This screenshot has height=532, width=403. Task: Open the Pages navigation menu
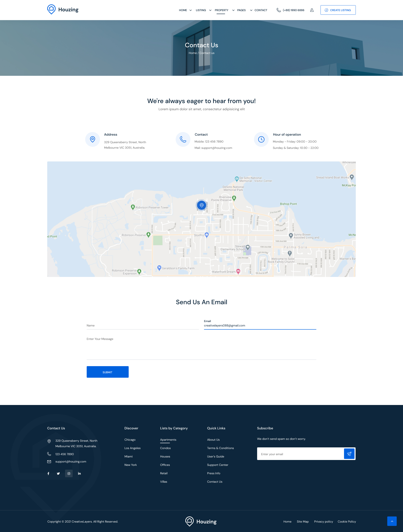241,10
